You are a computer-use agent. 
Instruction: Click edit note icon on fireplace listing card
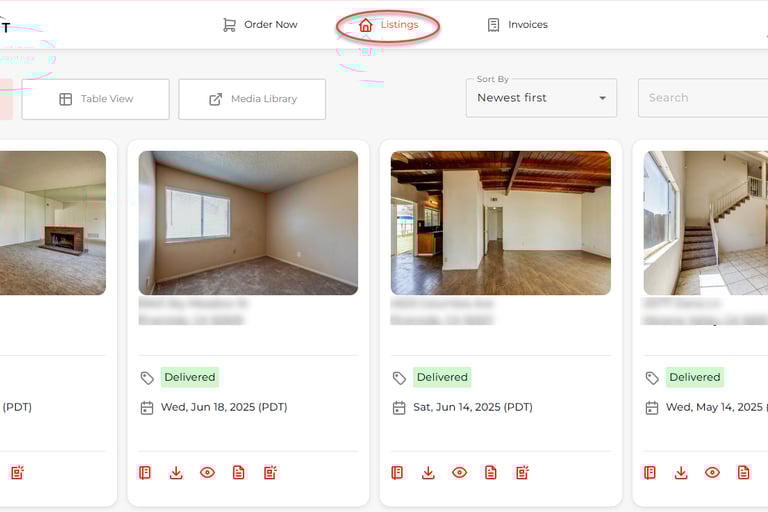17,472
